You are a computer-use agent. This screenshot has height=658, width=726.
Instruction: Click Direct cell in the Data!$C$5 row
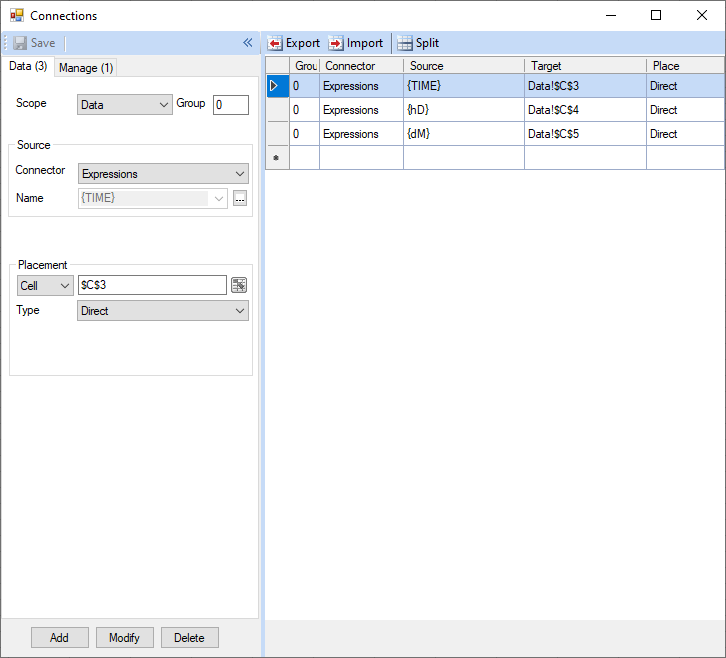click(685, 134)
